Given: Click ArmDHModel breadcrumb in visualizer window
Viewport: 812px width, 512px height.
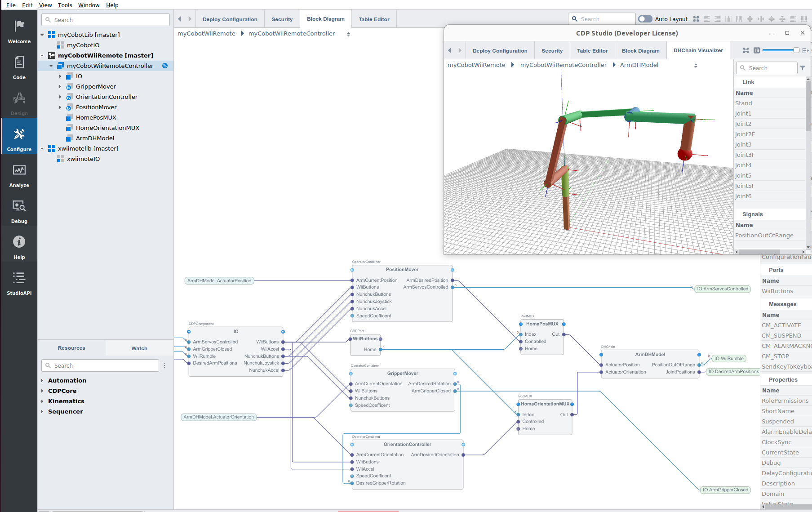Looking at the screenshot, I should pyautogui.click(x=639, y=65).
